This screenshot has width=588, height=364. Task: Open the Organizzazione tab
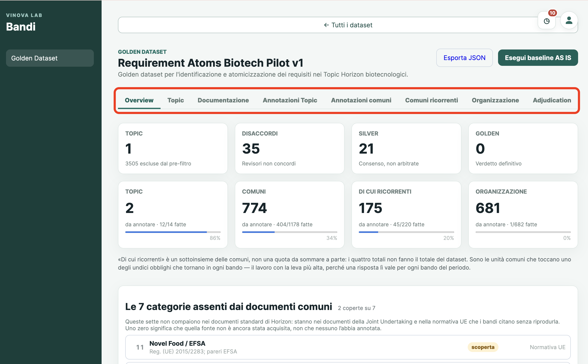pos(495,100)
